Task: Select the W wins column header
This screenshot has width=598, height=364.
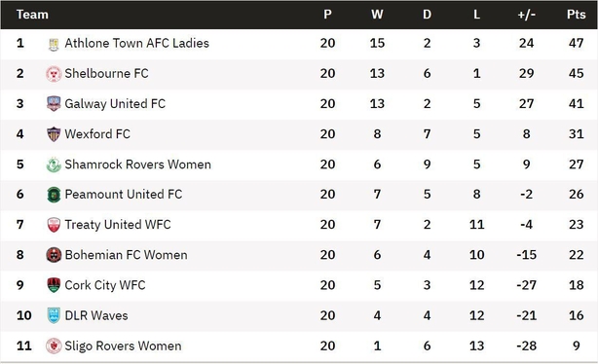Action: click(x=377, y=15)
